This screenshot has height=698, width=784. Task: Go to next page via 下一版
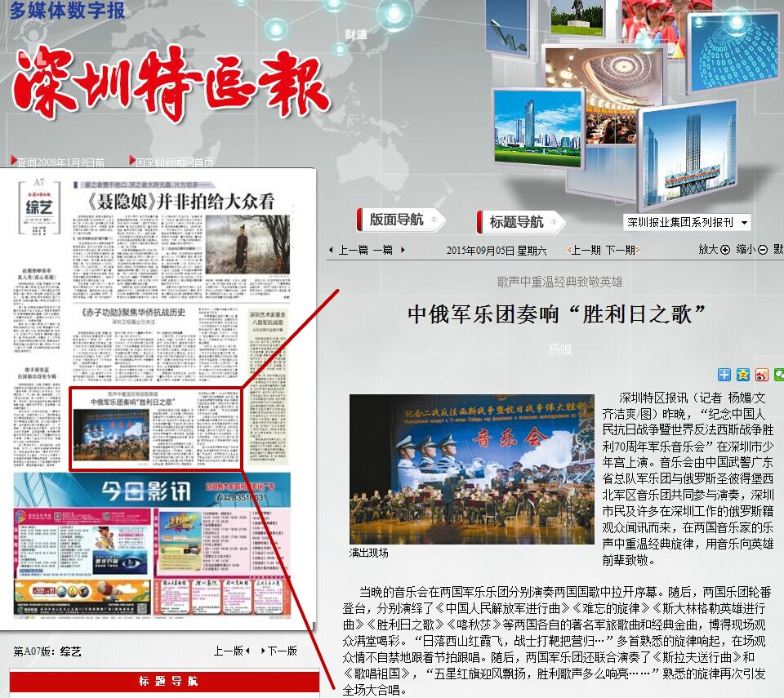(279, 651)
